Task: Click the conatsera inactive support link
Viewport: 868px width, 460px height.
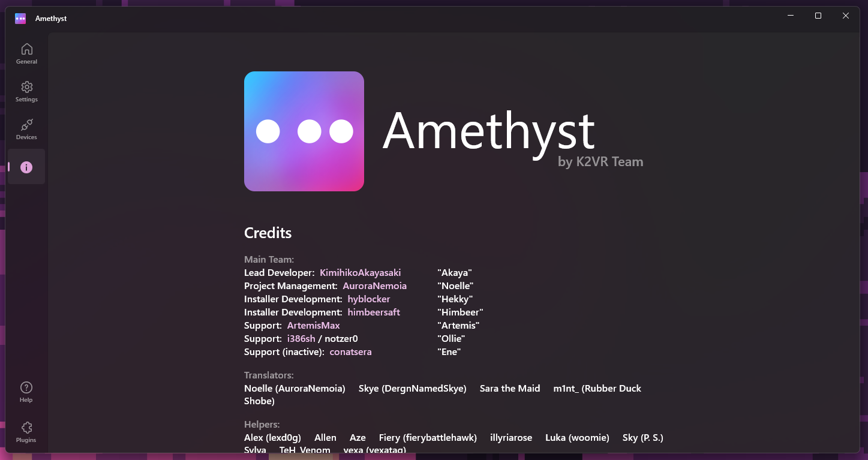Action: (350, 351)
